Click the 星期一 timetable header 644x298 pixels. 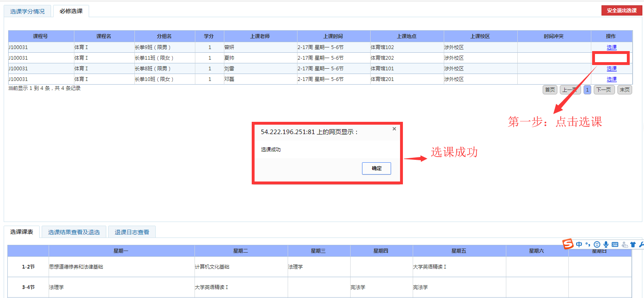click(121, 251)
